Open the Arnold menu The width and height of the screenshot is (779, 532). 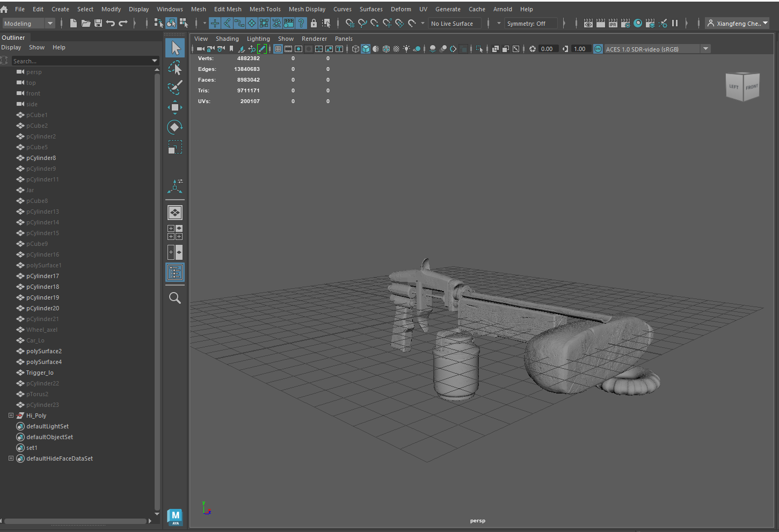[503, 9]
